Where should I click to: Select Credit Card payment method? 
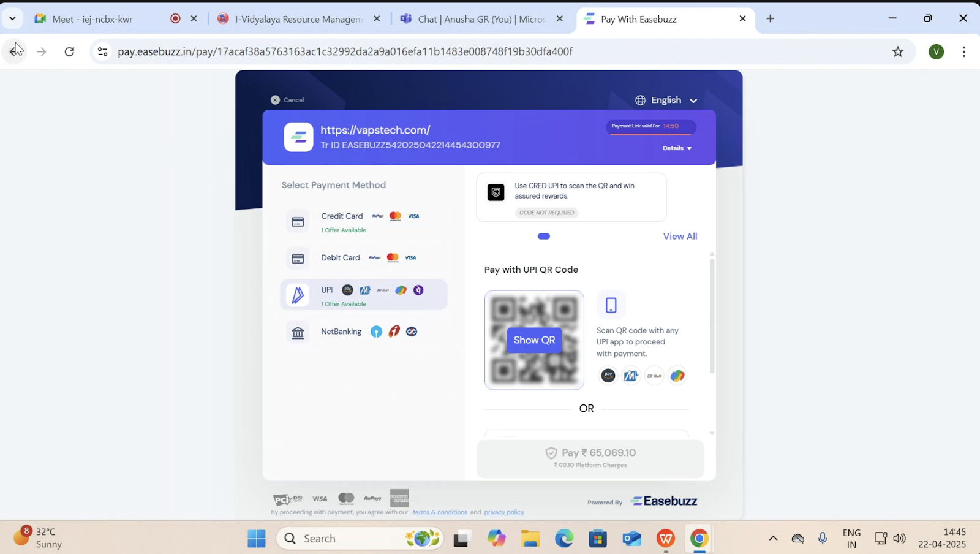click(x=364, y=222)
